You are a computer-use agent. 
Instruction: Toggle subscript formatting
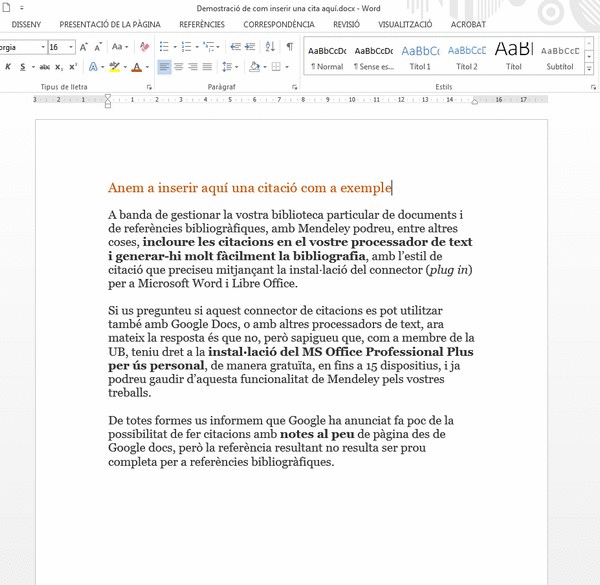click(x=58, y=67)
